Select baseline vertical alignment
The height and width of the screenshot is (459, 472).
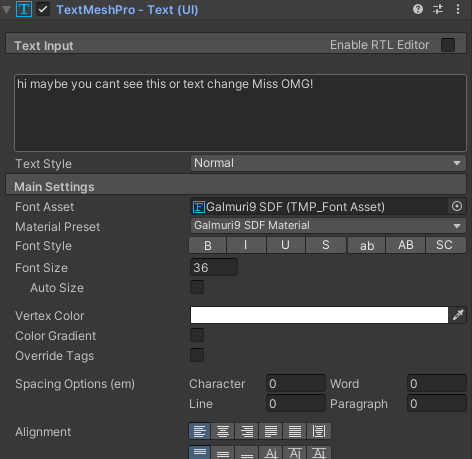tap(271, 453)
